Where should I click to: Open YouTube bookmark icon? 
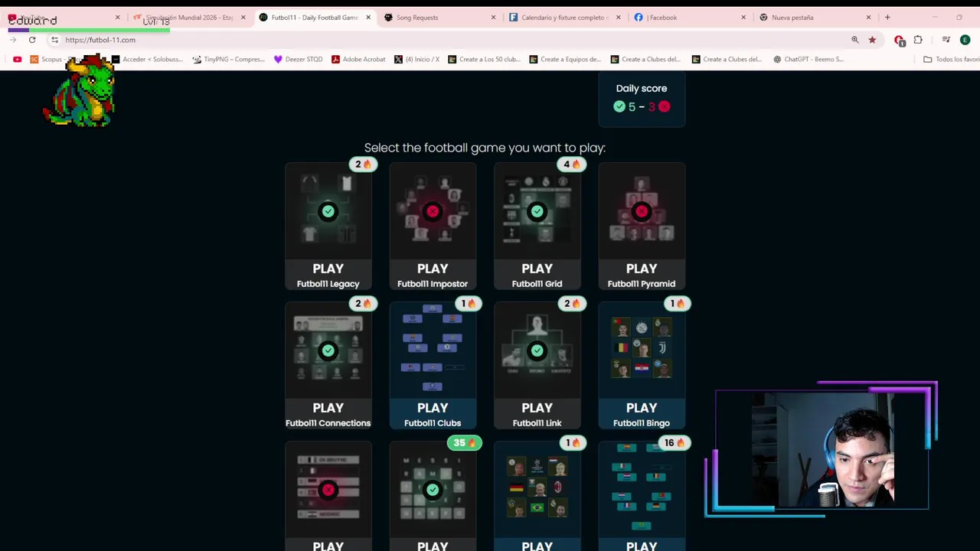(x=17, y=59)
